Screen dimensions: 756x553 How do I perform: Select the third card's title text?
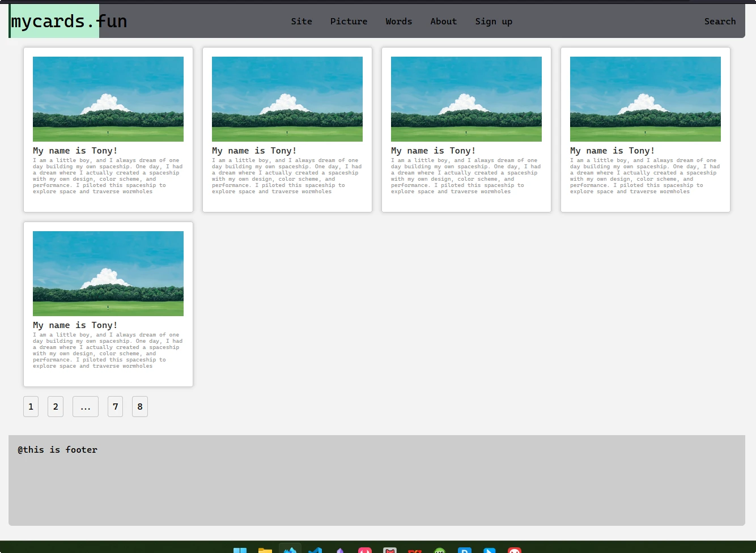[x=433, y=151]
